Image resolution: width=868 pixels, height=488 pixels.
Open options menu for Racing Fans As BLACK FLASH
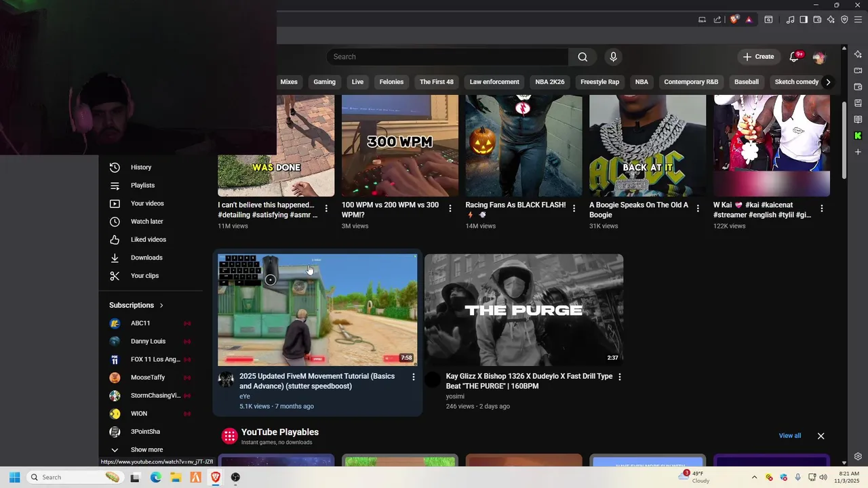(574, 209)
